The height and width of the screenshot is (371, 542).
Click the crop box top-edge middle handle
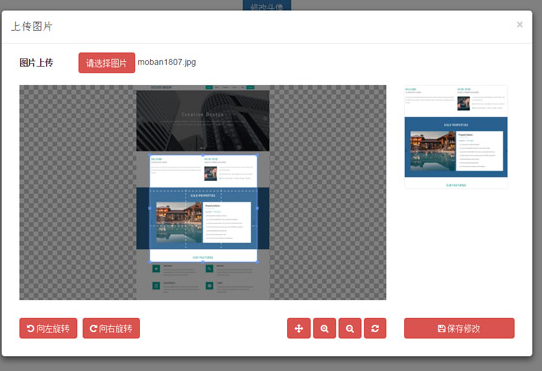(x=203, y=155)
